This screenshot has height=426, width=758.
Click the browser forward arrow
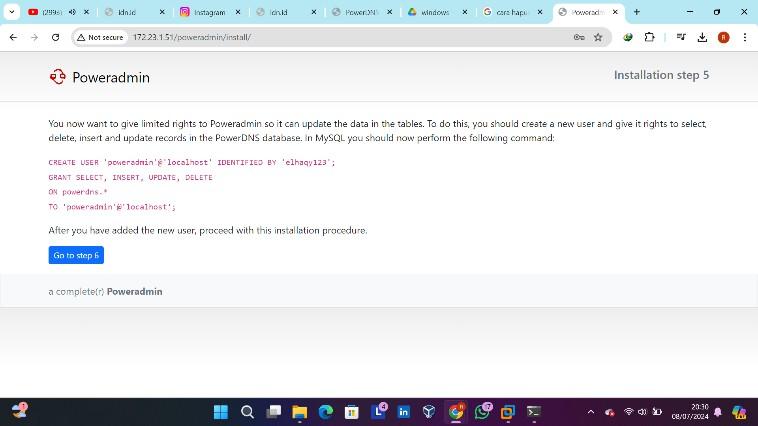[x=34, y=37]
